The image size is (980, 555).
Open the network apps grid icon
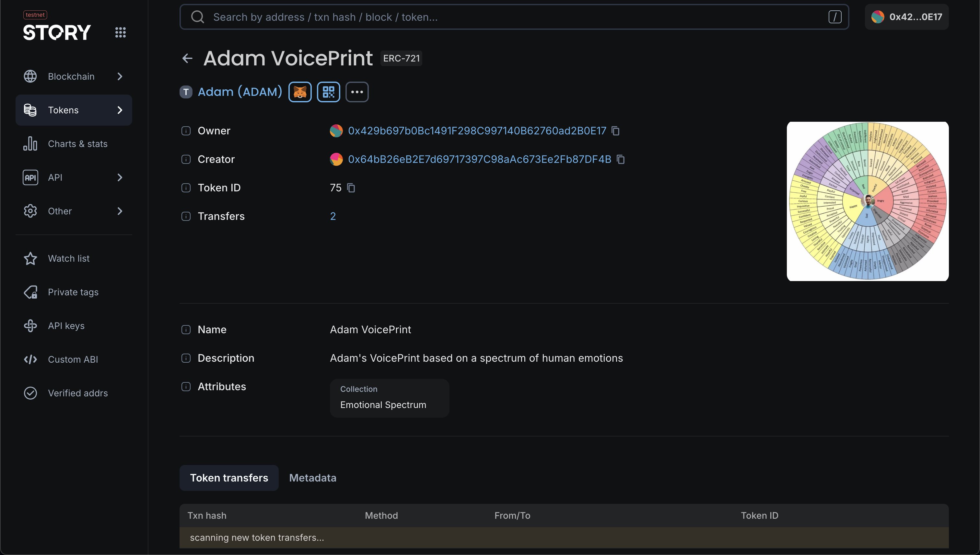120,32
